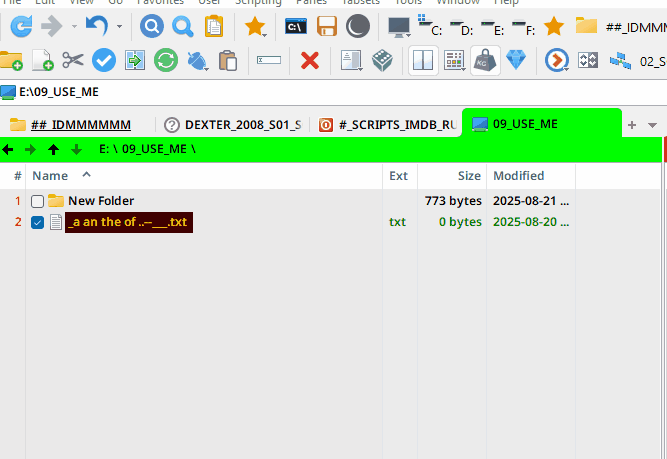
Task: Open the forward arrow history dropdown
Action: (x=74, y=26)
